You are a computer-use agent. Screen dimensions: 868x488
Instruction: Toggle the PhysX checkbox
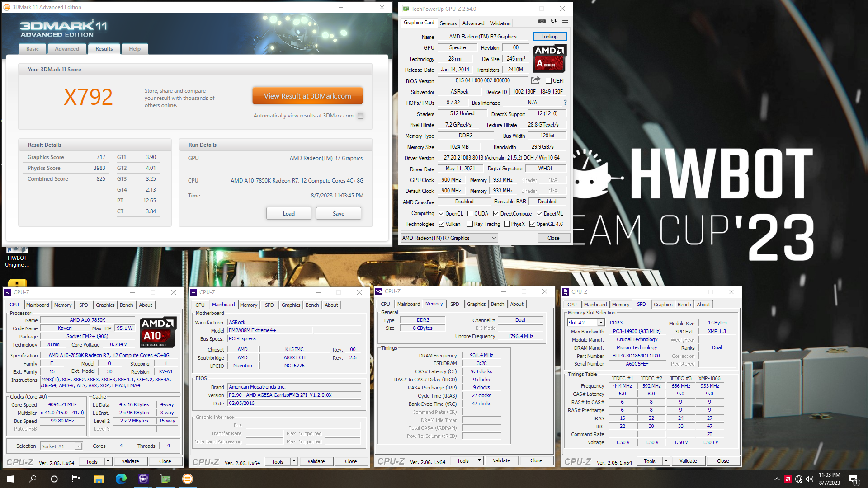click(x=507, y=224)
